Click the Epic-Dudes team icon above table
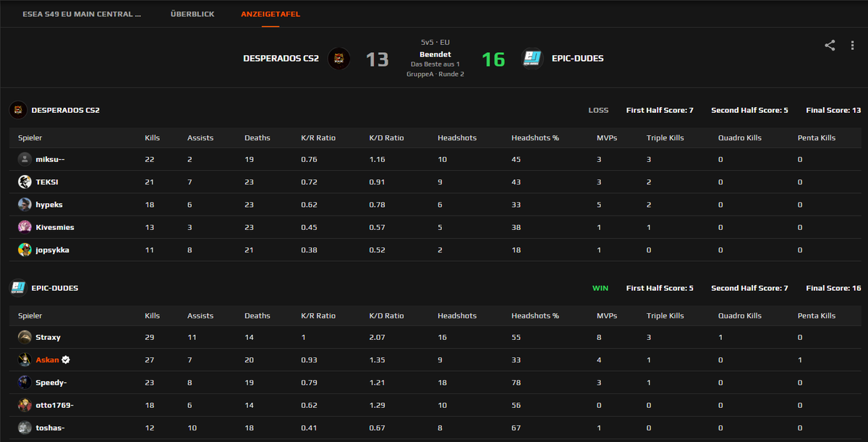The image size is (868, 442). [18, 288]
